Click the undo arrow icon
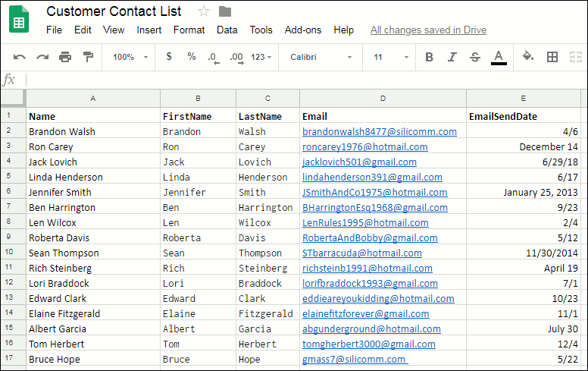 (x=19, y=57)
